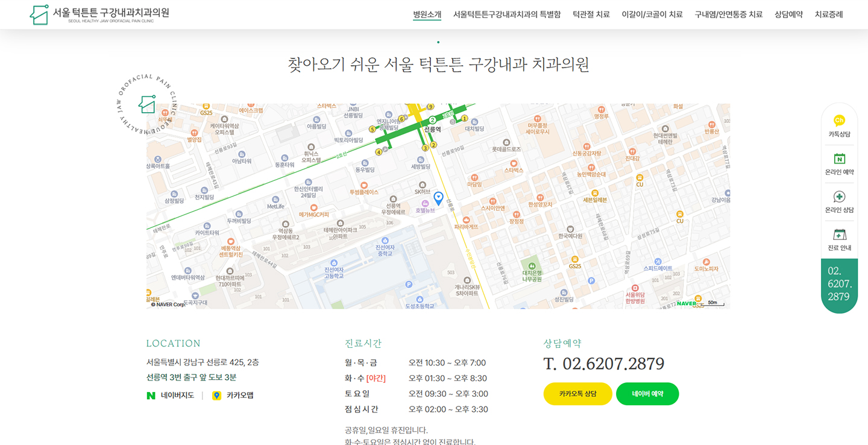Click the KakaoMap yellow pin icon
The image size is (868, 445).
pyautogui.click(x=216, y=396)
